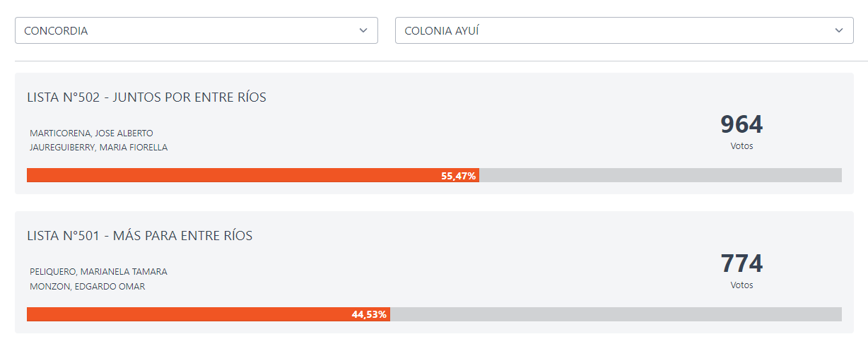The image size is (868, 339).
Task: Select the Lista N°502 Juntos por Entre Ríos heading
Action: tap(146, 97)
